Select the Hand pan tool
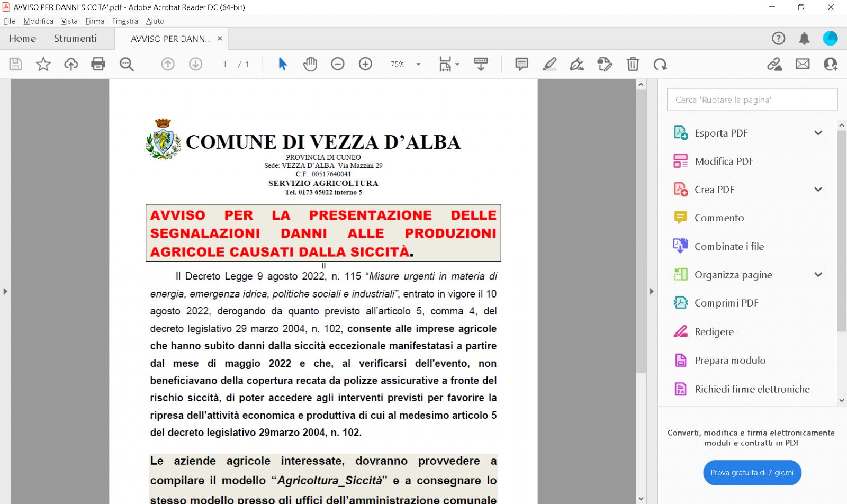Screen dimensions: 847x504 point(310,64)
